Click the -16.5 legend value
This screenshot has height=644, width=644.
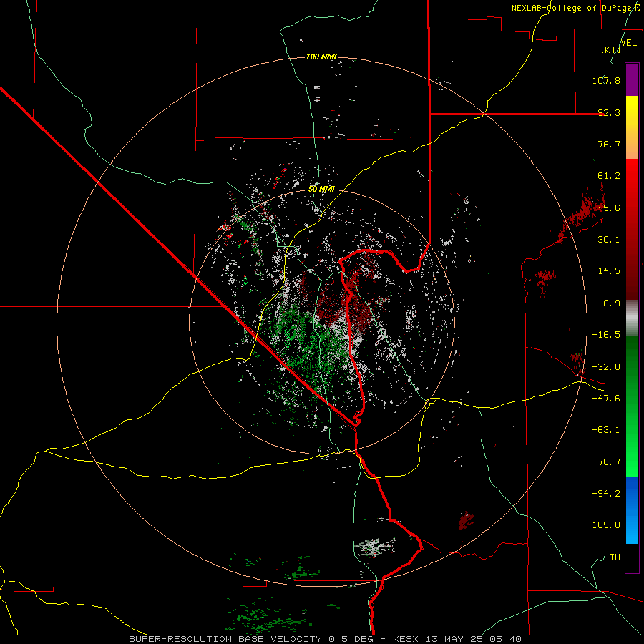pyautogui.click(x=606, y=335)
